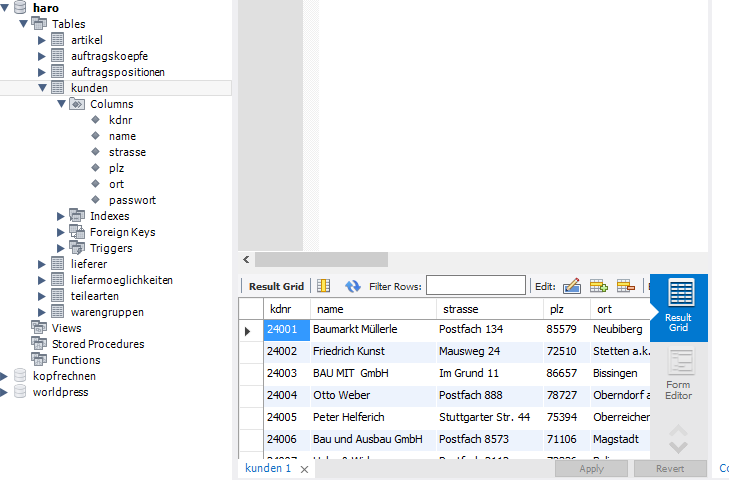Click the scroll-left arrow of editor
This screenshot has width=729, height=480.
(x=246, y=260)
